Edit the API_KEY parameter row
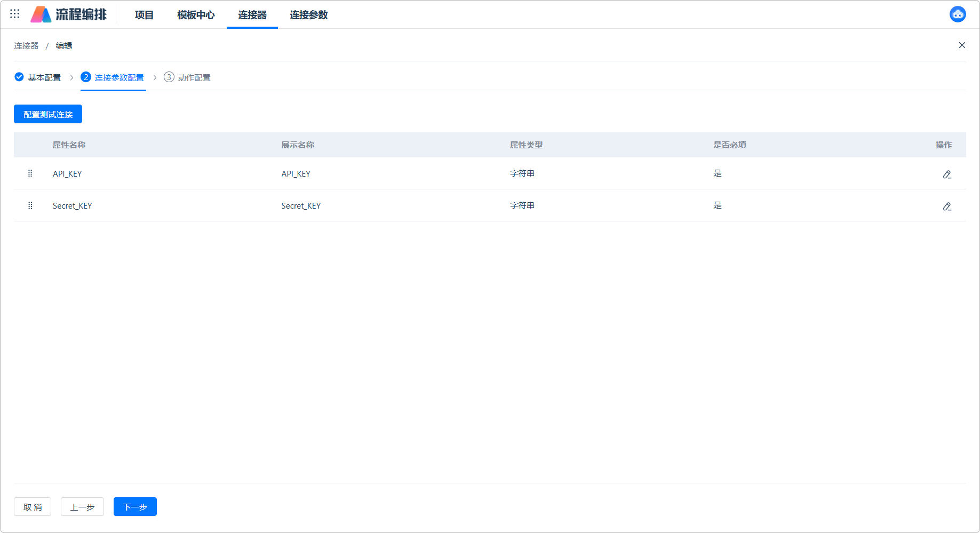Image resolution: width=980 pixels, height=533 pixels. [x=946, y=174]
